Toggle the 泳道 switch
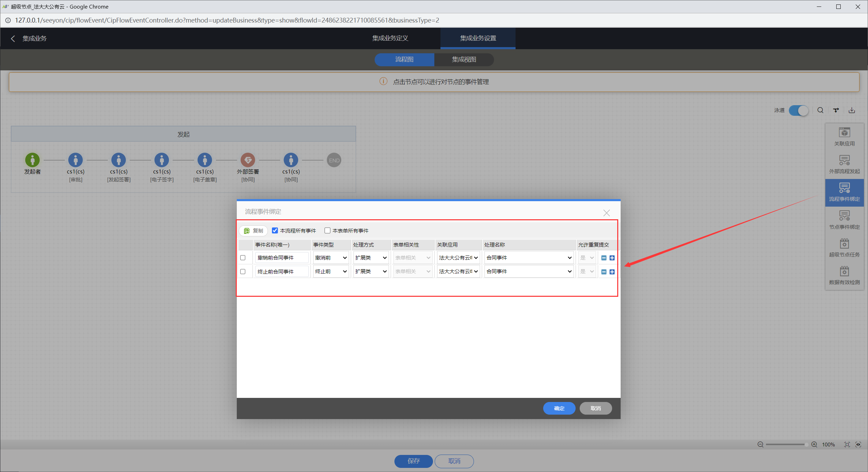The image size is (868, 472). 798,110
